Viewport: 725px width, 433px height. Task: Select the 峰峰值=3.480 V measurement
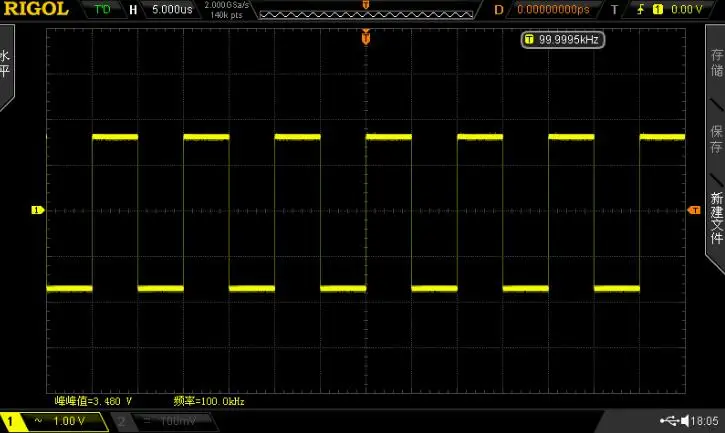(x=93, y=401)
